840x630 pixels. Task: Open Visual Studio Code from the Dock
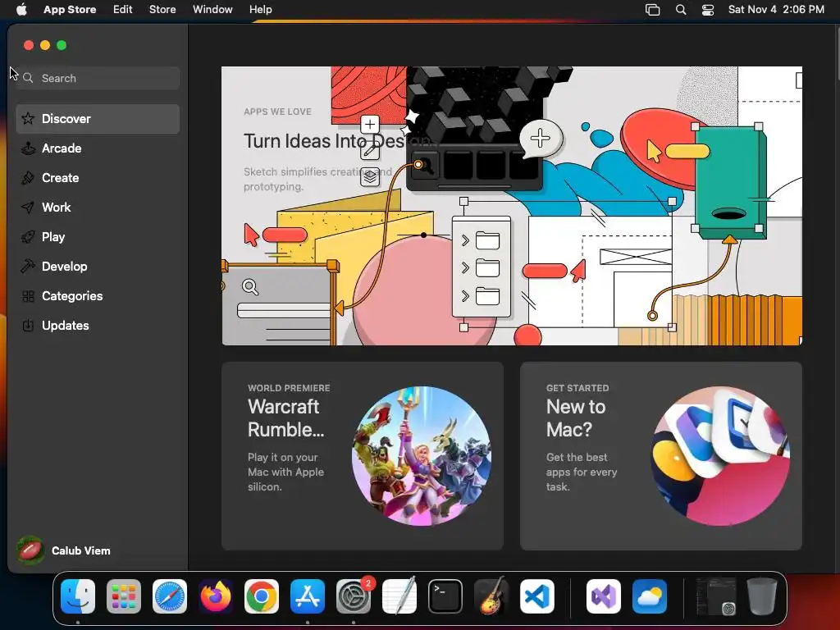[537, 596]
